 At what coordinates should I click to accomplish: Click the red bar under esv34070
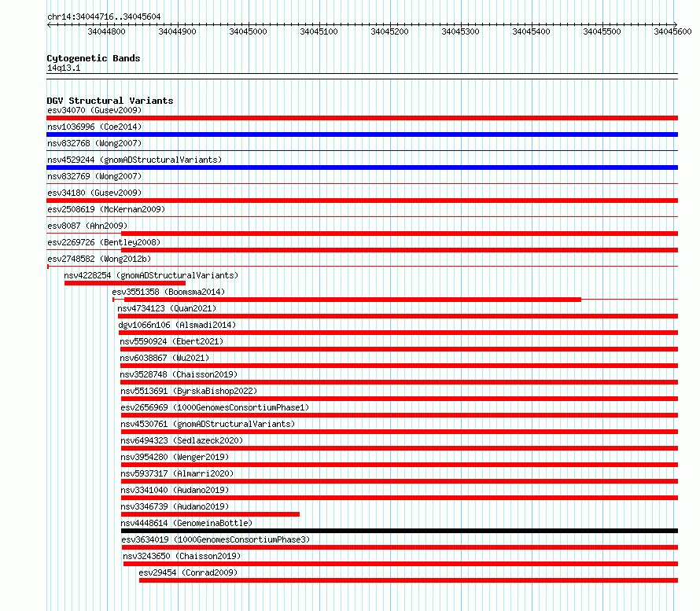click(x=362, y=118)
